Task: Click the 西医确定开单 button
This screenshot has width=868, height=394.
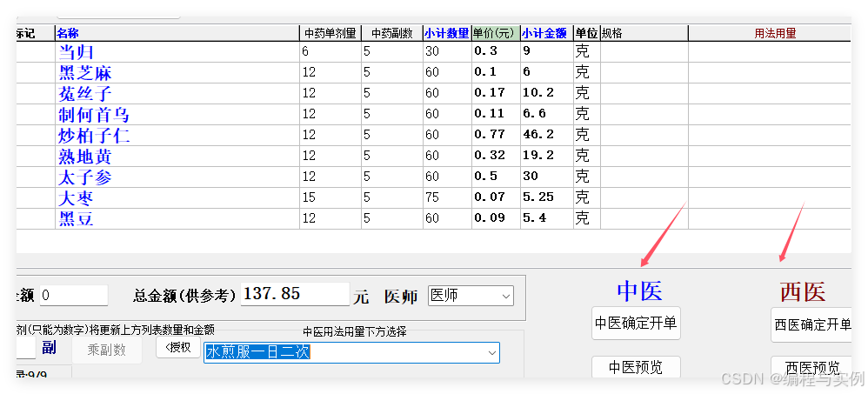Action: (811, 324)
